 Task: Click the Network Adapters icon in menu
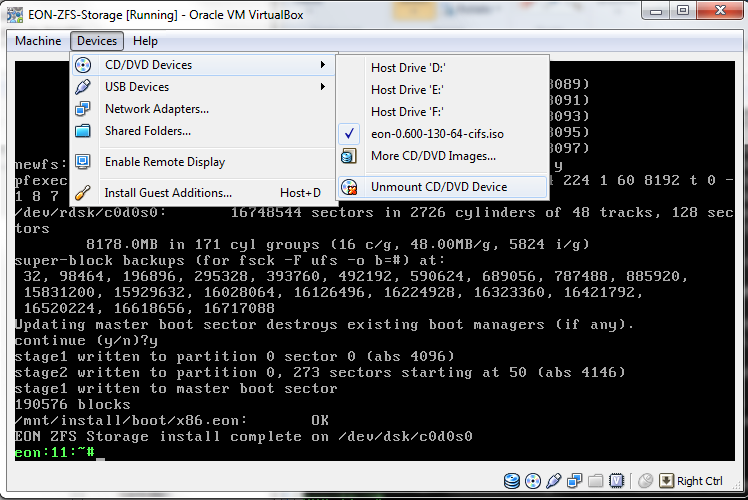click(x=83, y=109)
